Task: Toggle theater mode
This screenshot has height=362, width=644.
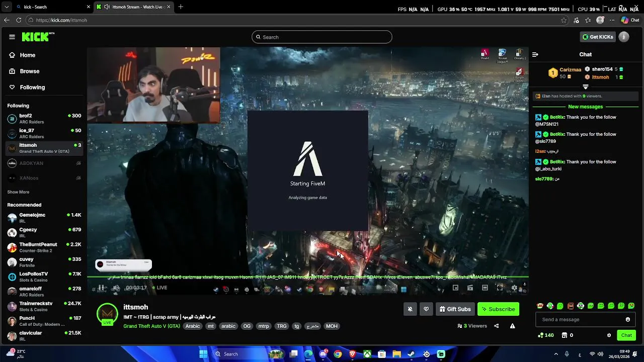Action: point(485,288)
